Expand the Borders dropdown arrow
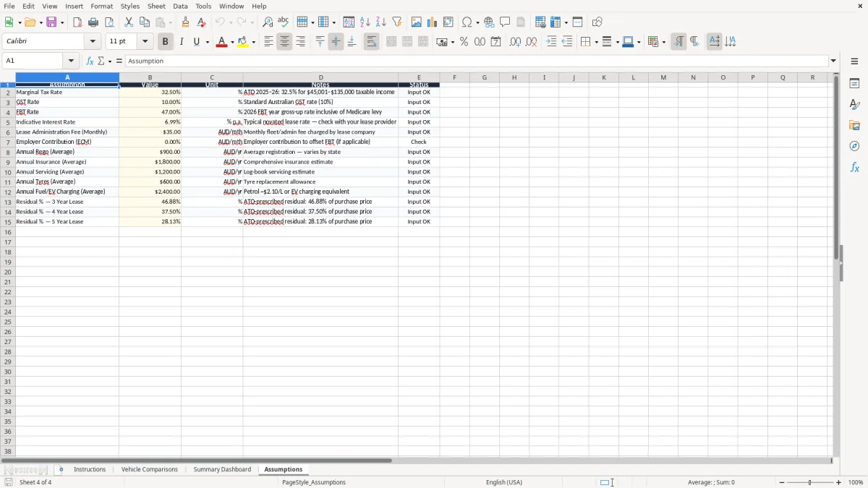 pyautogui.click(x=596, y=42)
